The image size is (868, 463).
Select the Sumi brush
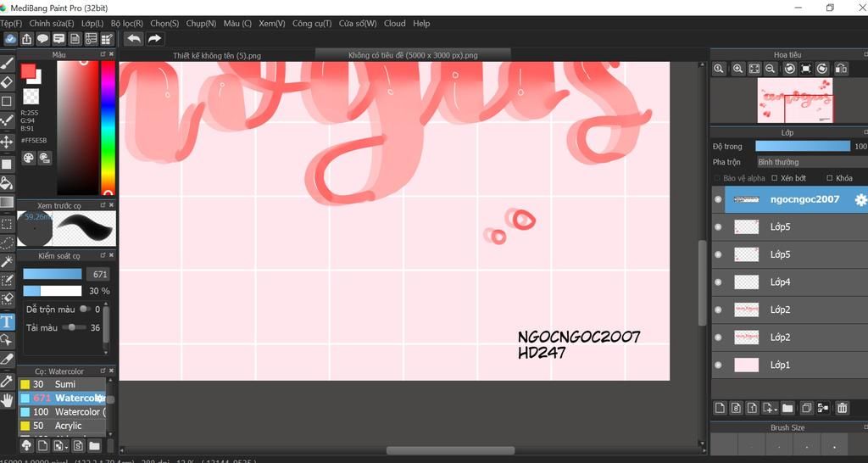coord(62,384)
